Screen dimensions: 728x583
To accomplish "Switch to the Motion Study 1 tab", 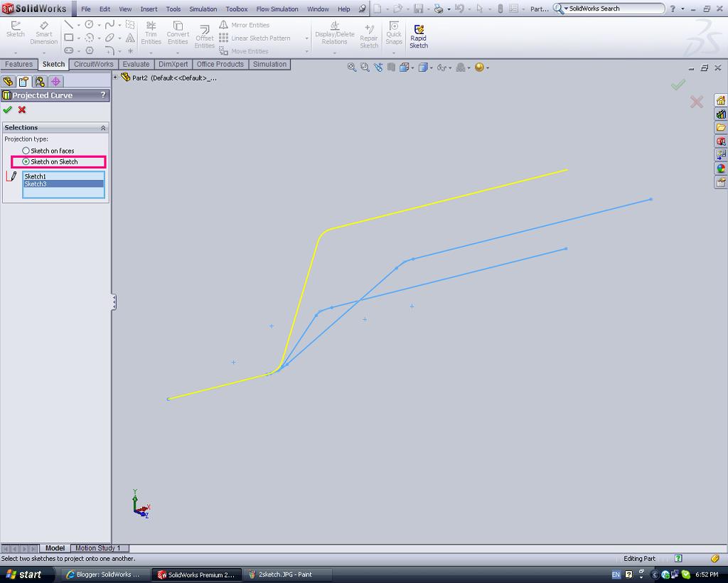I will point(97,547).
